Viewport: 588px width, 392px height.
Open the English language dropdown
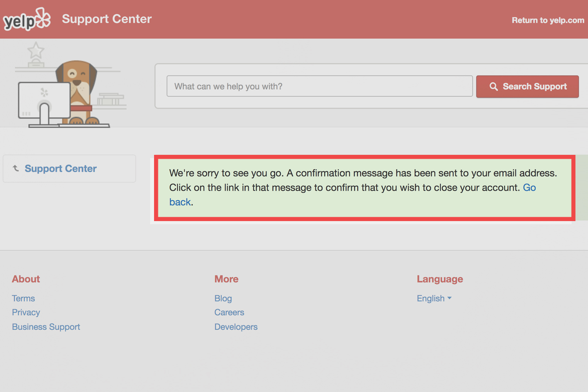430,298
